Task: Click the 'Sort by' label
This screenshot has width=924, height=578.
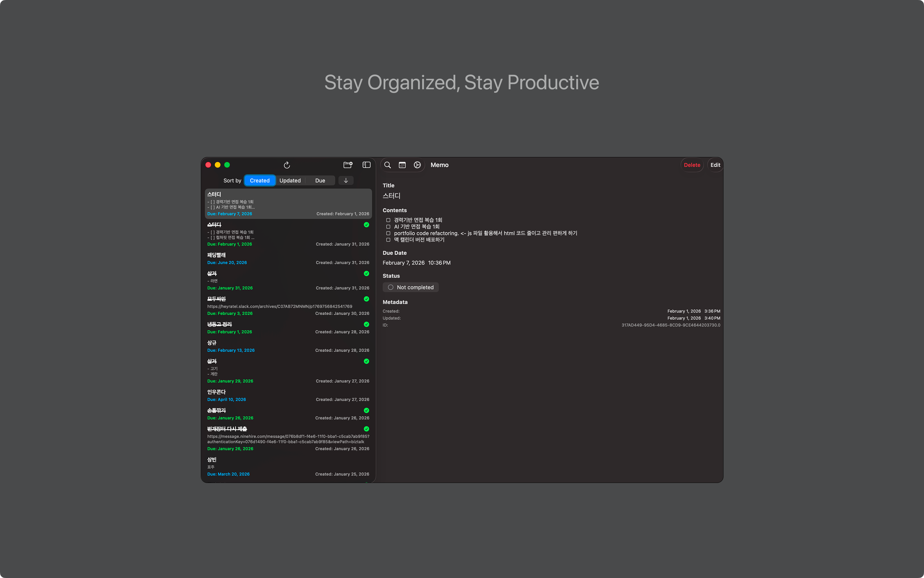Action: pyautogui.click(x=232, y=180)
